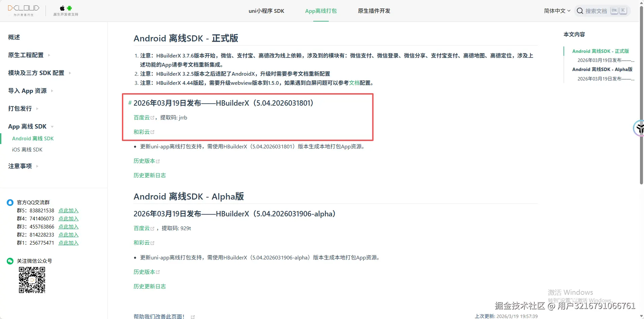The image size is (644, 319).
Task: Select the App离线打包 tab
Action: click(x=321, y=11)
